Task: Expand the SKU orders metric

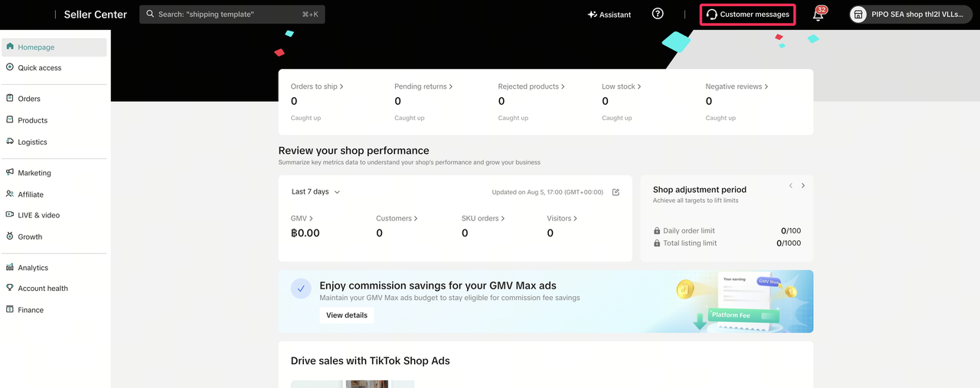Action: point(483,219)
